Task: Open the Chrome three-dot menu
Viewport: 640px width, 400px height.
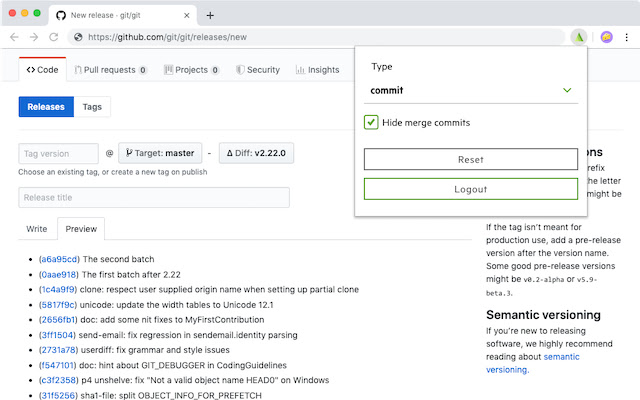Action: 627,37
